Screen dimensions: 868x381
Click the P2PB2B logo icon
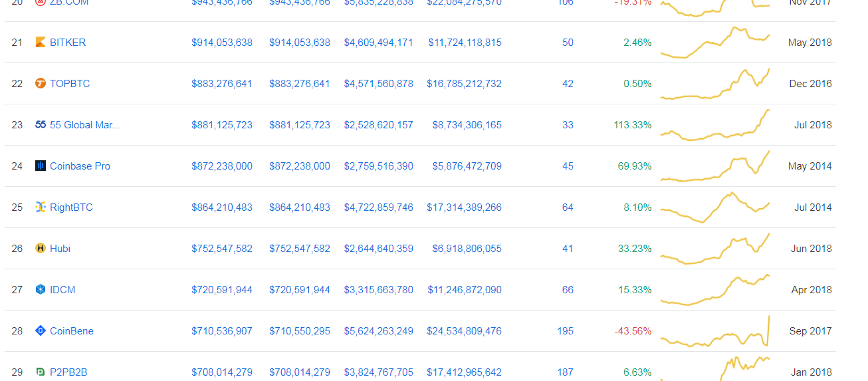click(40, 372)
